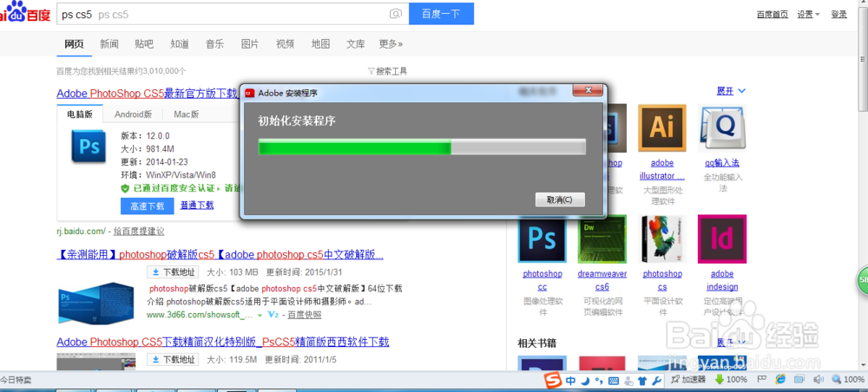Expand the 展开 related software section
This screenshot has width=868, height=392.
tap(731, 91)
